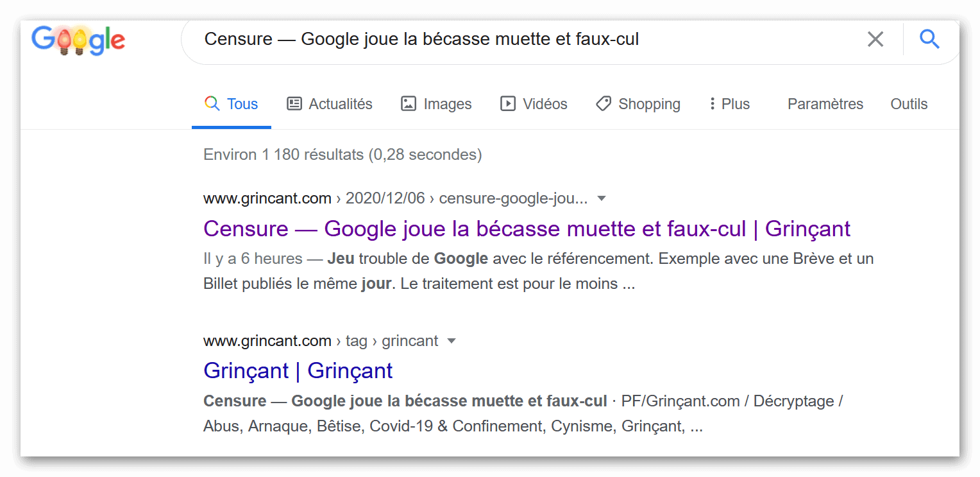Clear the search box with X

point(875,39)
